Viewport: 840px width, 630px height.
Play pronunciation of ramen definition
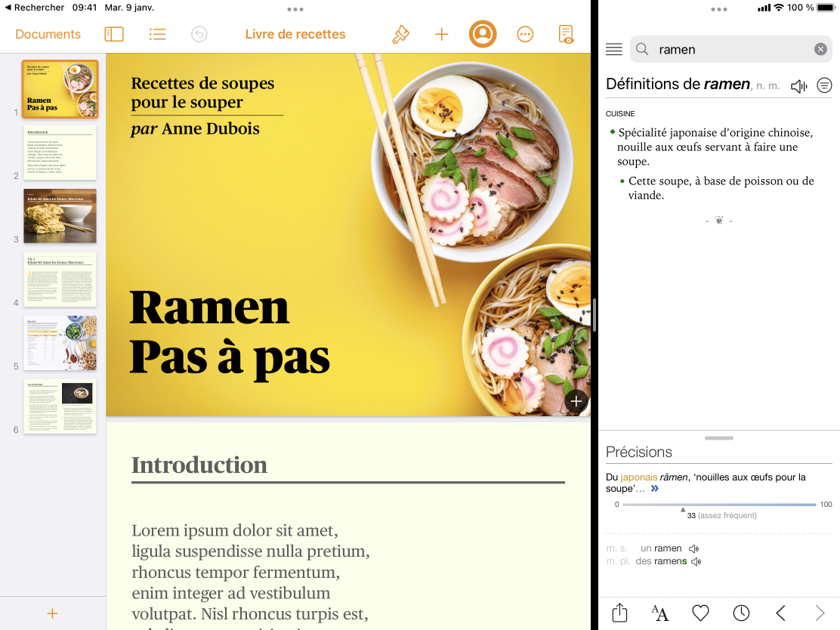click(x=798, y=86)
